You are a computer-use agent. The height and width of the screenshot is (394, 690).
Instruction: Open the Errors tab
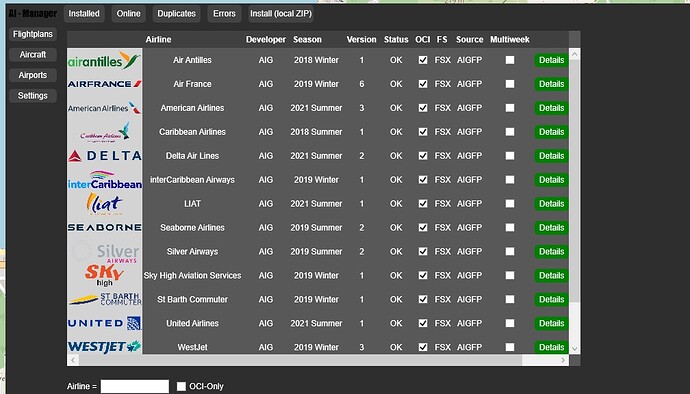[224, 14]
